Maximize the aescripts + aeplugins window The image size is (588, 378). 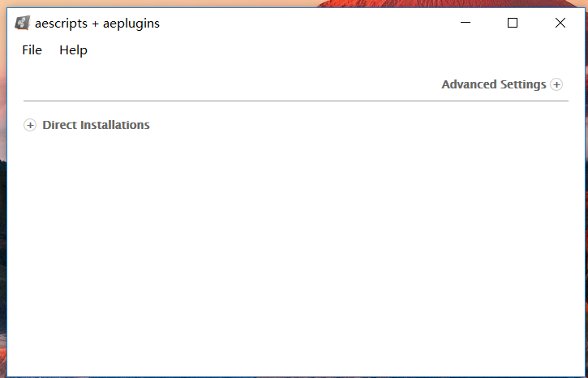513,23
